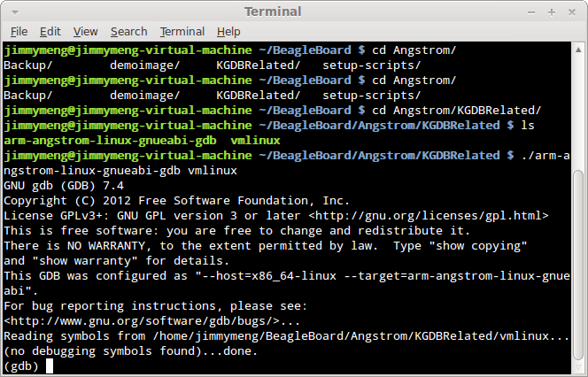Viewport: 588px width, 377px height.
Task: Click the gnu.org GPL license URL
Action: pyautogui.click(x=429, y=215)
